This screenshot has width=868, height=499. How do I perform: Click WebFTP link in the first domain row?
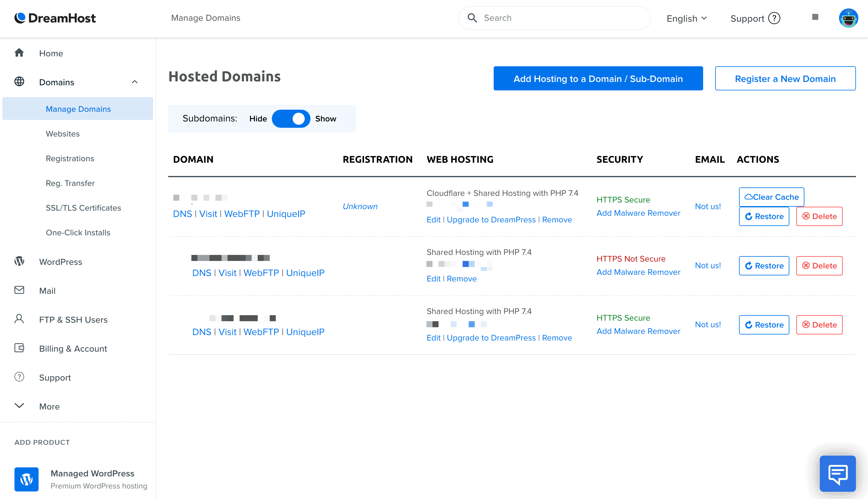tap(242, 214)
